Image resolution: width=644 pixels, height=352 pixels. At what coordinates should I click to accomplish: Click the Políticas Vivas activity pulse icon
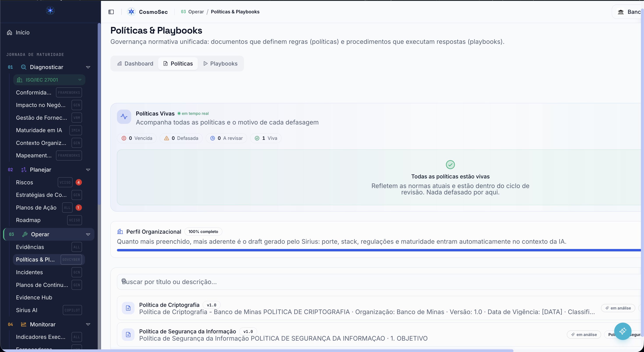pyautogui.click(x=124, y=117)
